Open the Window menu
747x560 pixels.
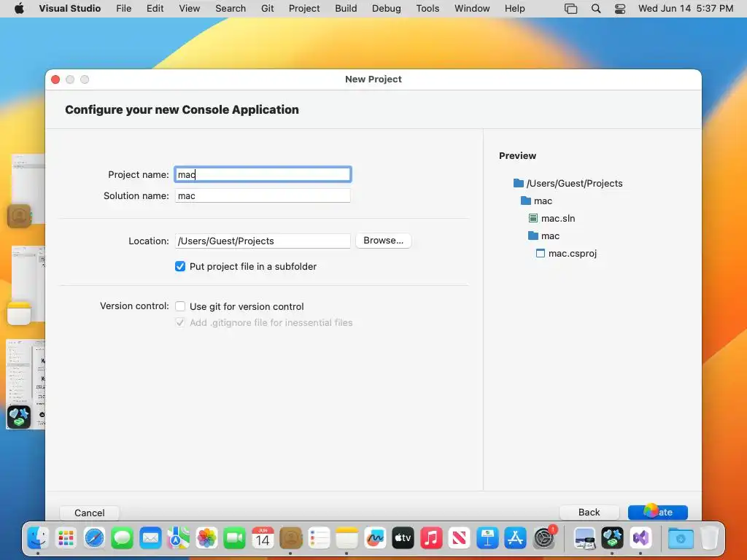[x=472, y=9]
